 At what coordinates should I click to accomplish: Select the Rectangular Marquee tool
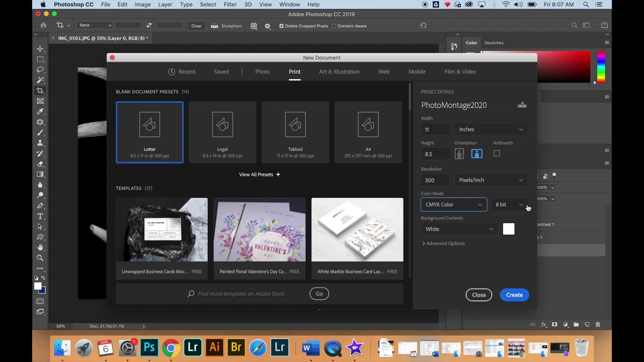(40, 59)
